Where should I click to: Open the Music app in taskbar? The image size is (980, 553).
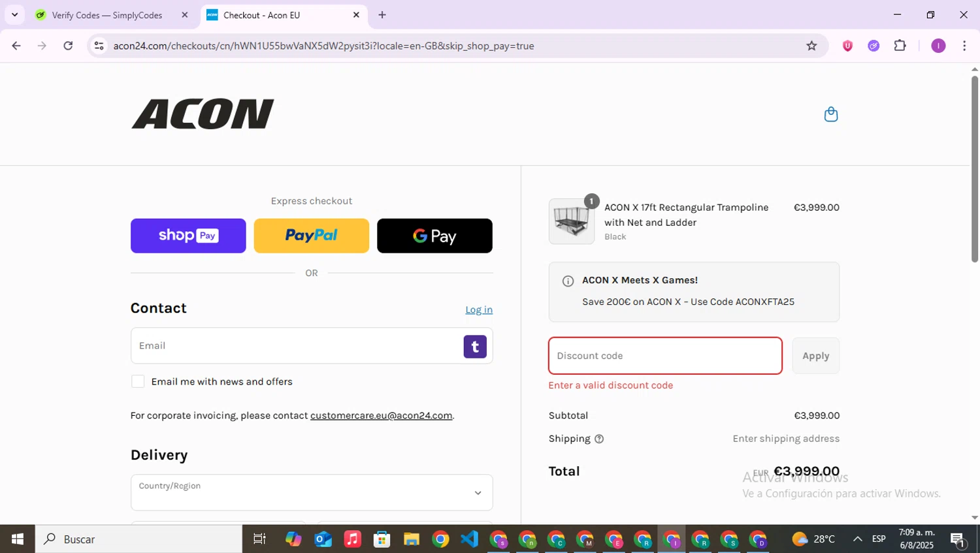(352, 539)
